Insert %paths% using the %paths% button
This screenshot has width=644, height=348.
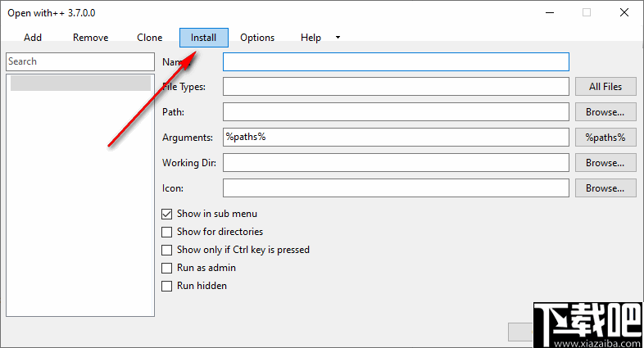pyautogui.click(x=605, y=138)
